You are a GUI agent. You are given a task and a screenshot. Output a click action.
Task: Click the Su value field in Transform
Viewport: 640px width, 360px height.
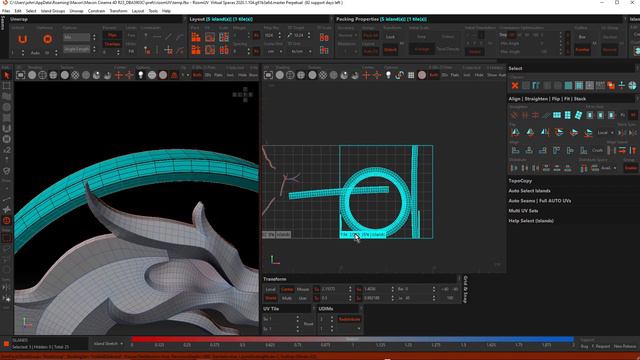(378, 289)
